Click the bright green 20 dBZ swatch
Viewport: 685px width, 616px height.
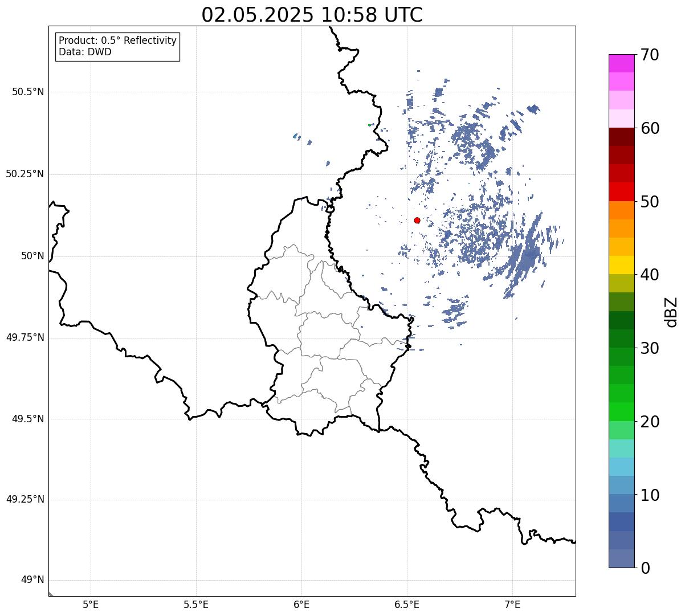(622, 412)
